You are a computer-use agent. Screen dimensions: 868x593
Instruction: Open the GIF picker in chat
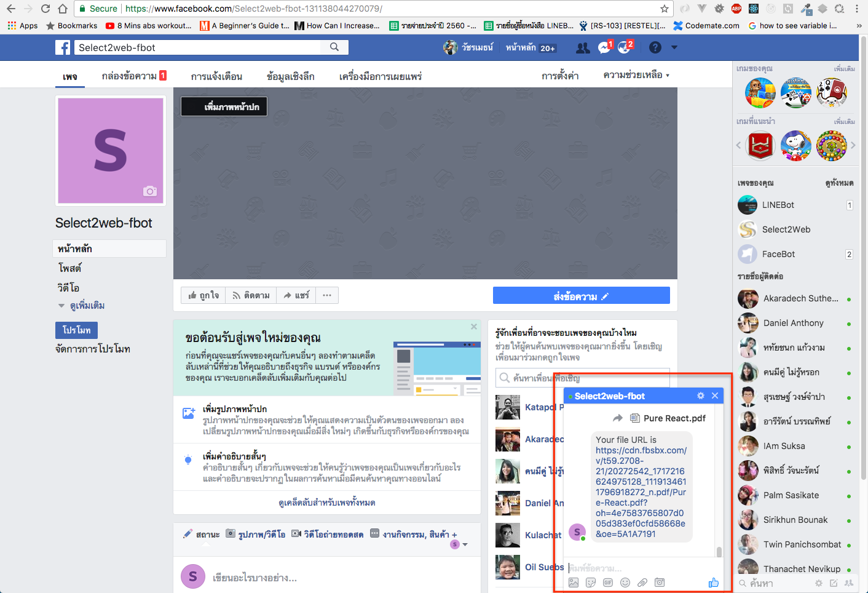tap(608, 583)
